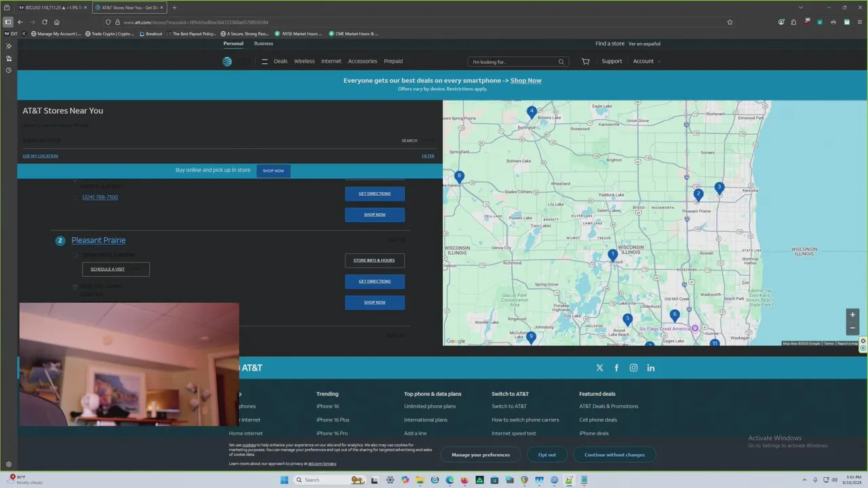The image size is (868, 488).
Task: Zoom in the map with plus button
Action: [852, 314]
